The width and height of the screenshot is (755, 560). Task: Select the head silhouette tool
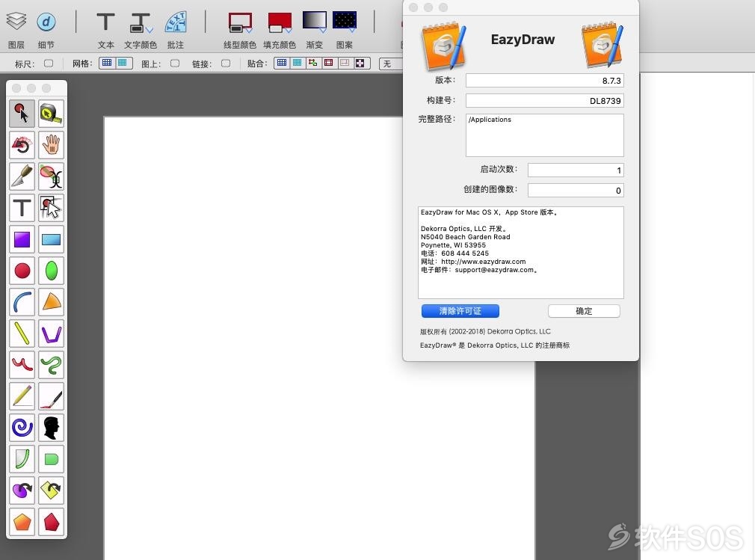[51, 428]
